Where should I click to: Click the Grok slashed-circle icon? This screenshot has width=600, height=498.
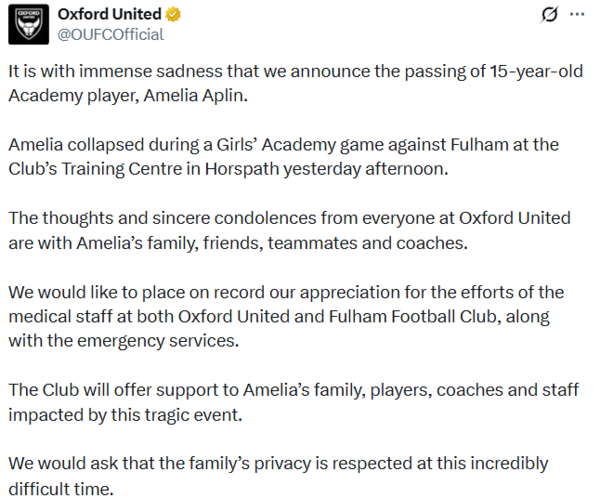pos(549,15)
